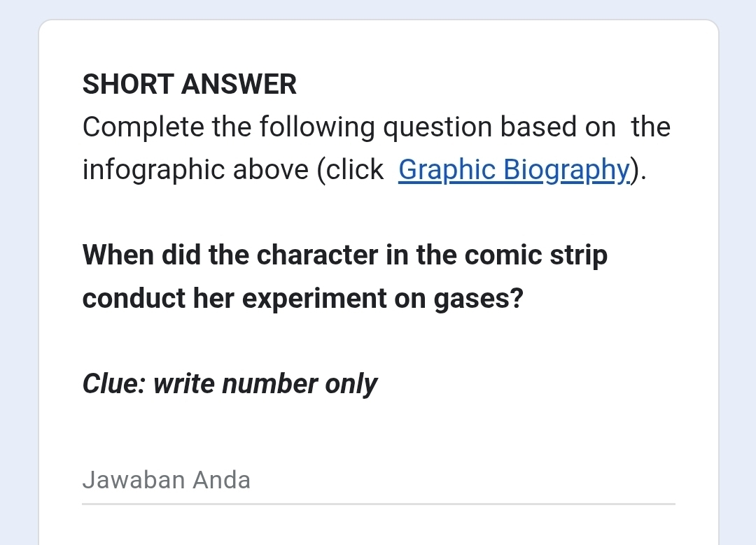This screenshot has width=756, height=545.
Task: Open the Graphic Biography link
Action: tap(514, 170)
